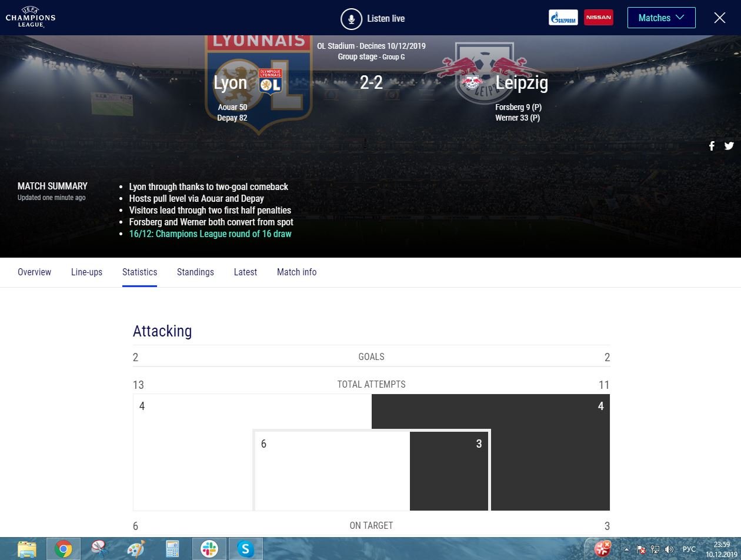Open the Standings tab
Viewport: 741px width, 560px height.
coord(195,272)
